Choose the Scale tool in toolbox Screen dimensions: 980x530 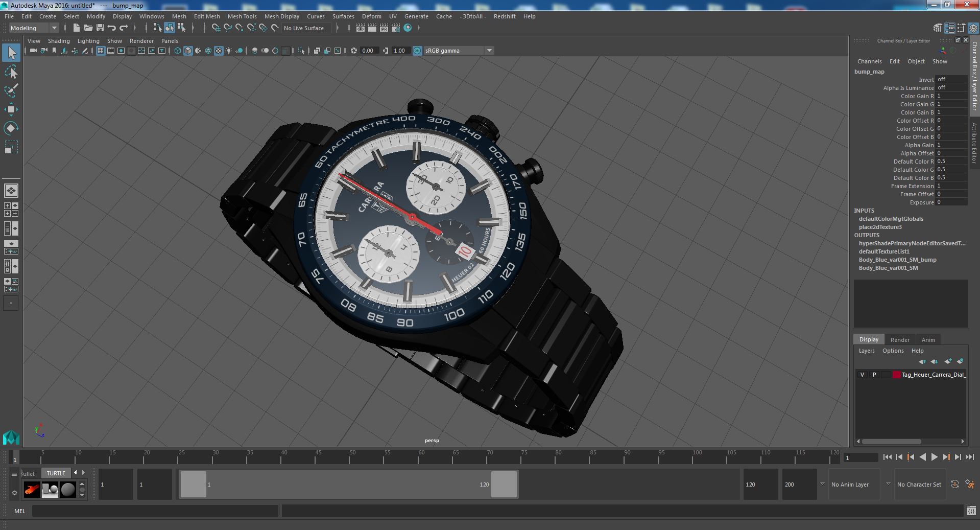click(11, 147)
